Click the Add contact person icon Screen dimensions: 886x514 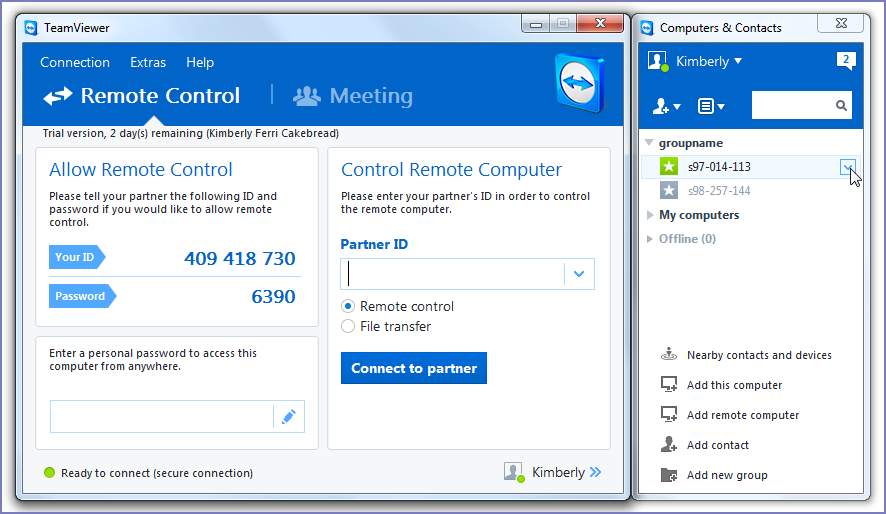pos(669,445)
